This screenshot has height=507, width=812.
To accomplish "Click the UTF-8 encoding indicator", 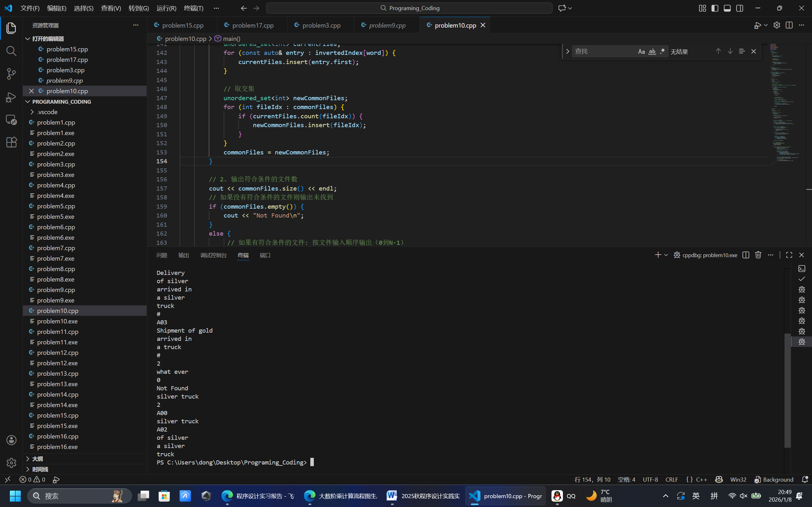I will pyautogui.click(x=650, y=479).
